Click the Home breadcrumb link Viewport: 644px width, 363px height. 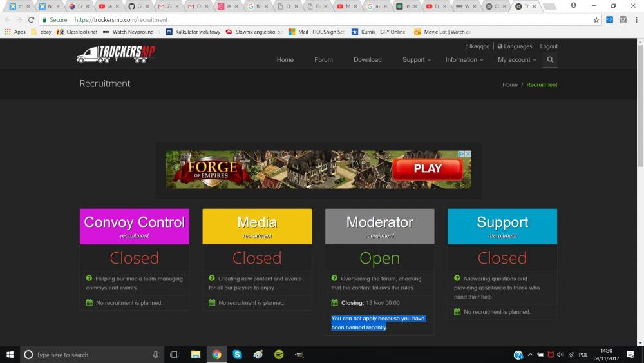click(x=509, y=84)
